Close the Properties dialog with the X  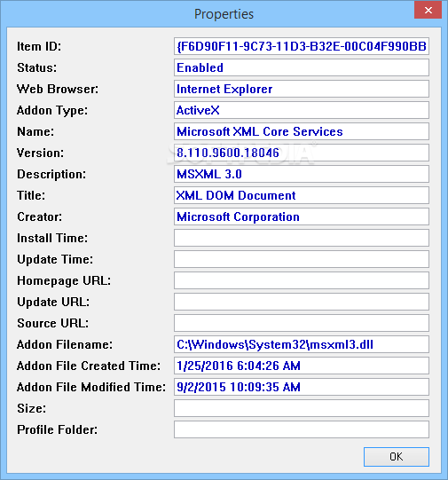[428, 10]
